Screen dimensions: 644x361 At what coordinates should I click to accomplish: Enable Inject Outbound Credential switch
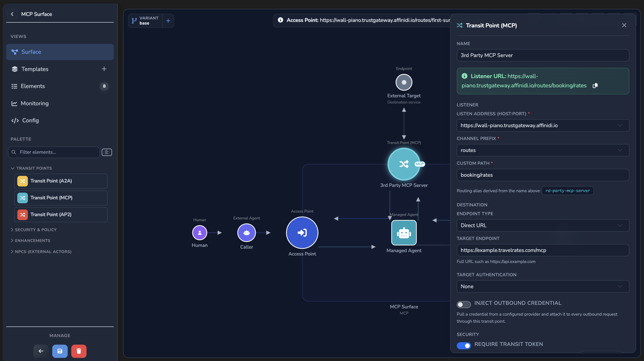coord(463,304)
